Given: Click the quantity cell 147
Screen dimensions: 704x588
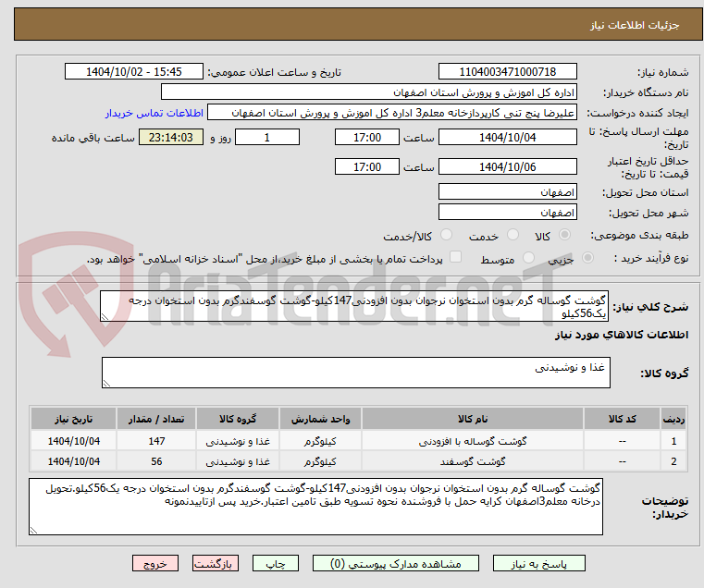Looking at the screenshot, I should 156,441.
